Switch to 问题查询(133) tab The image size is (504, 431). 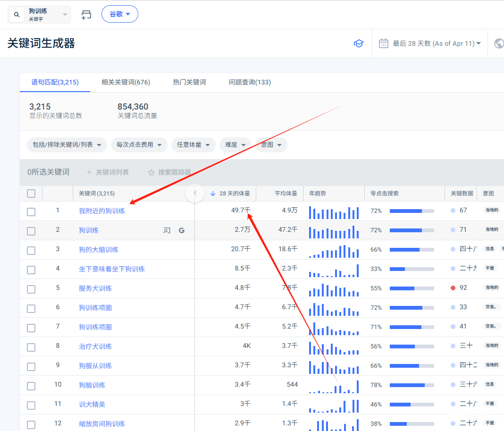[x=250, y=82]
